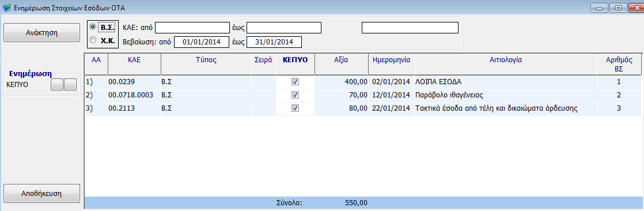The image size is (644, 211).
Task: Click the Παράβολο ιθαγένειας description
Action: pyautogui.click(x=449, y=95)
